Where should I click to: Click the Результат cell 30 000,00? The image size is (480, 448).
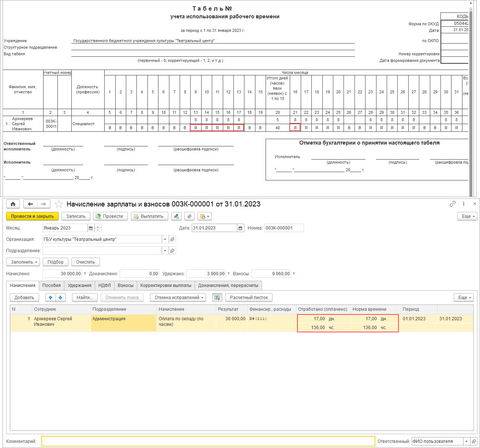tap(232, 323)
